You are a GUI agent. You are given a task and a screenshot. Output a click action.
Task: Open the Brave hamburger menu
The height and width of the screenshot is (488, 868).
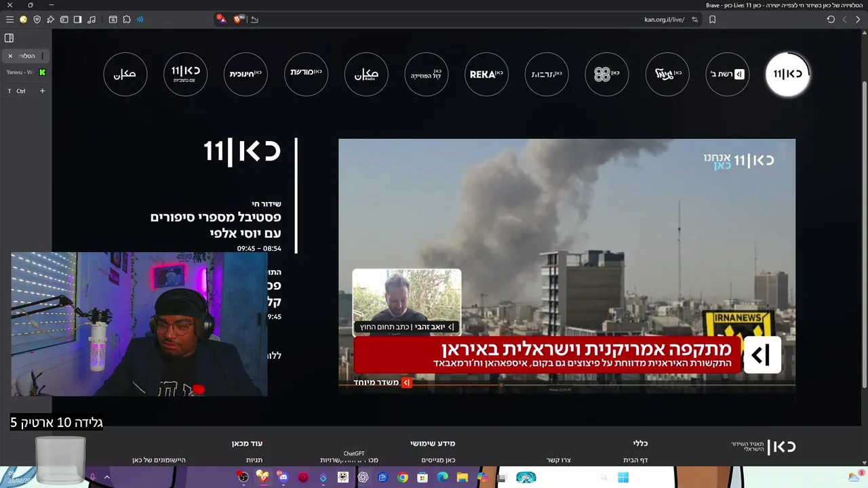click(9, 20)
